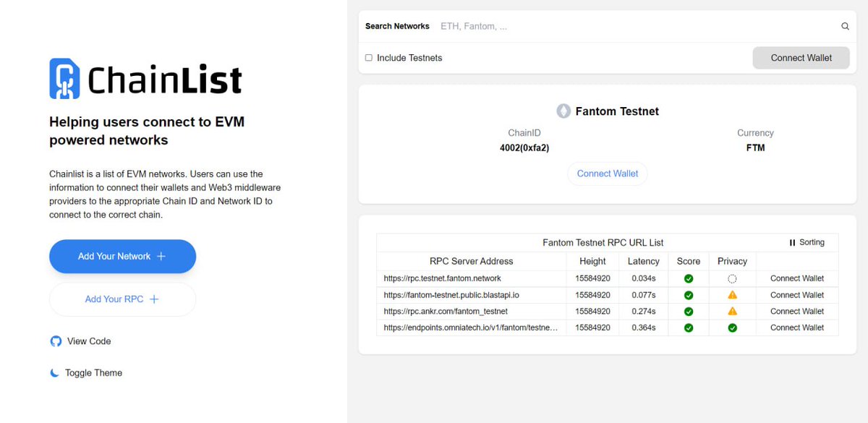Screen dimensions: 868x423
Task: Connect Wallet for endpoints.omniatech.io row
Action: click(x=797, y=328)
